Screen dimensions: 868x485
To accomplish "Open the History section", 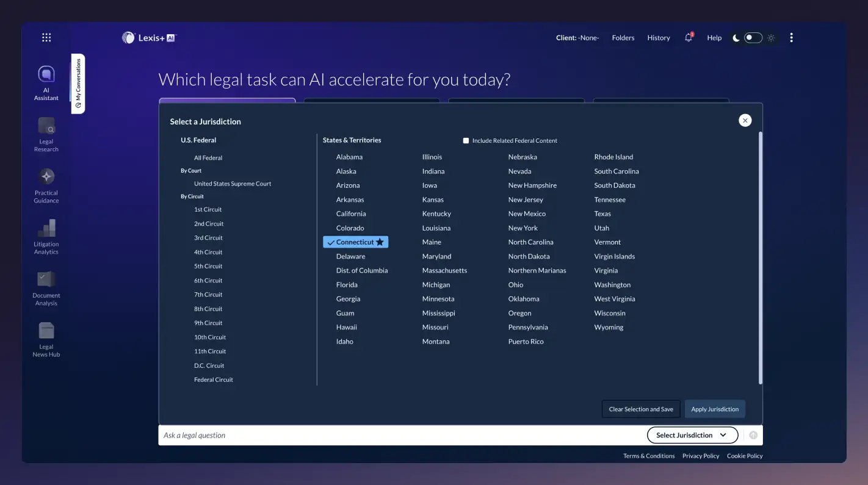I will pos(659,37).
